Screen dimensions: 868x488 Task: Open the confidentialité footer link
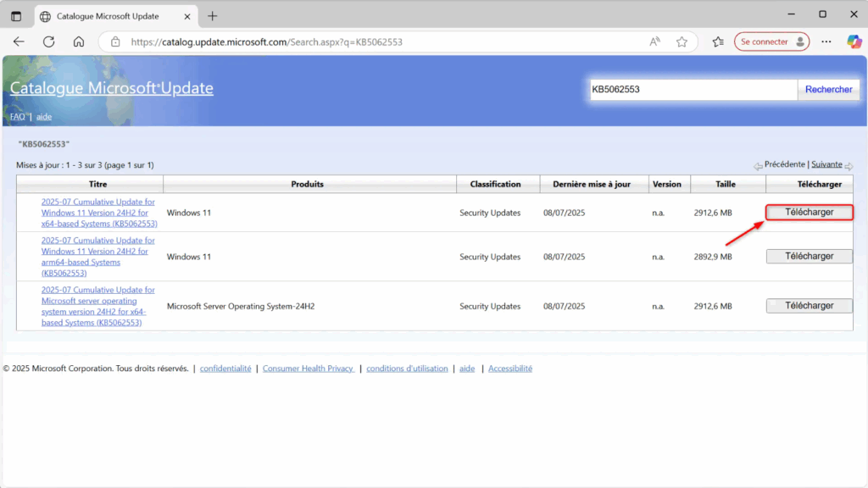pyautogui.click(x=225, y=369)
